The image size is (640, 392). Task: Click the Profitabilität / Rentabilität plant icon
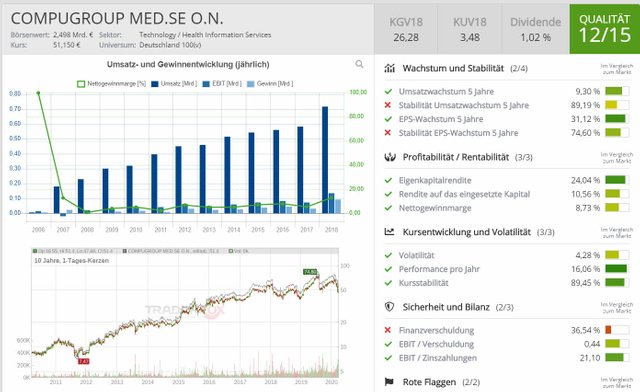[x=390, y=157]
